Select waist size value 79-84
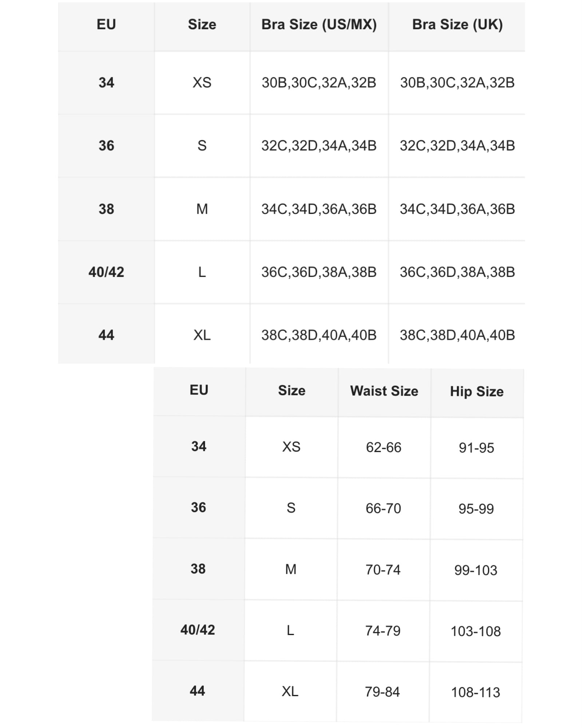 coord(383,692)
